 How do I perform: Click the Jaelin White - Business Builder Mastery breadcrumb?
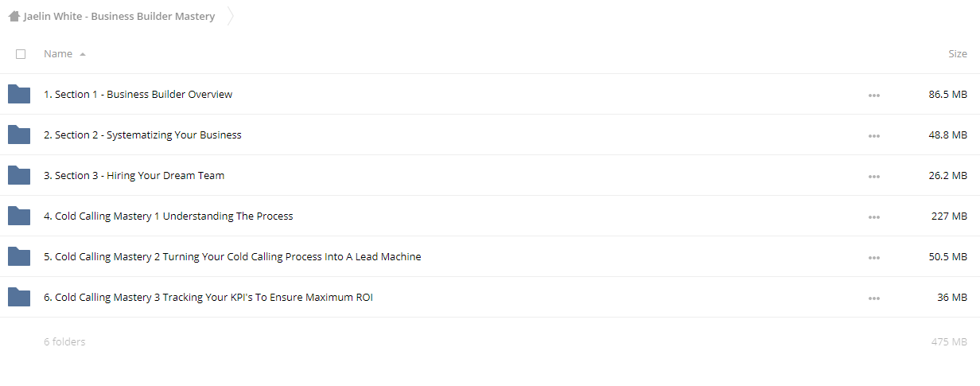(x=119, y=16)
